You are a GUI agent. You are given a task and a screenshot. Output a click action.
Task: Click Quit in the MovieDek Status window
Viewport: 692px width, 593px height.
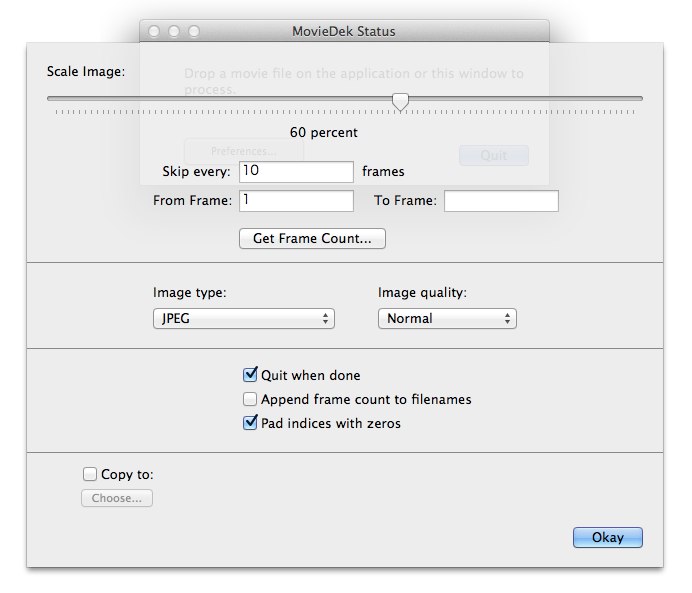(x=494, y=155)
